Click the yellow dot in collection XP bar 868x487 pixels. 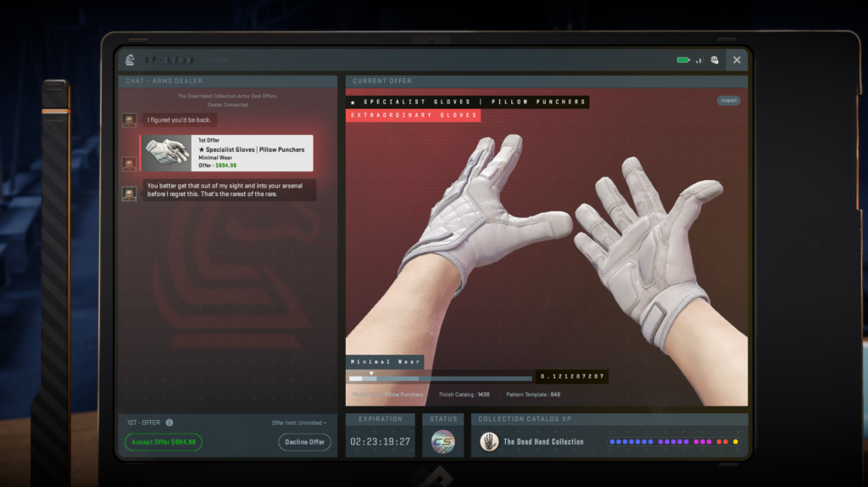(735, 442)
